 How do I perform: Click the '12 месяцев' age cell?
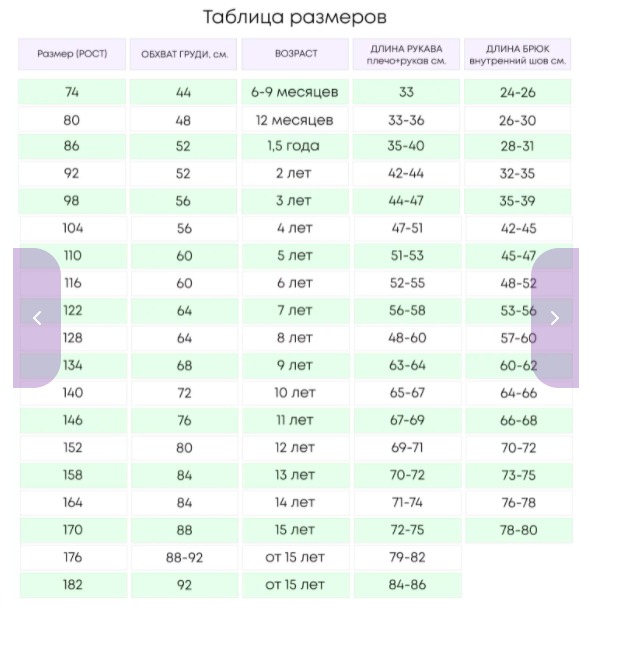[x=295, y=120]
